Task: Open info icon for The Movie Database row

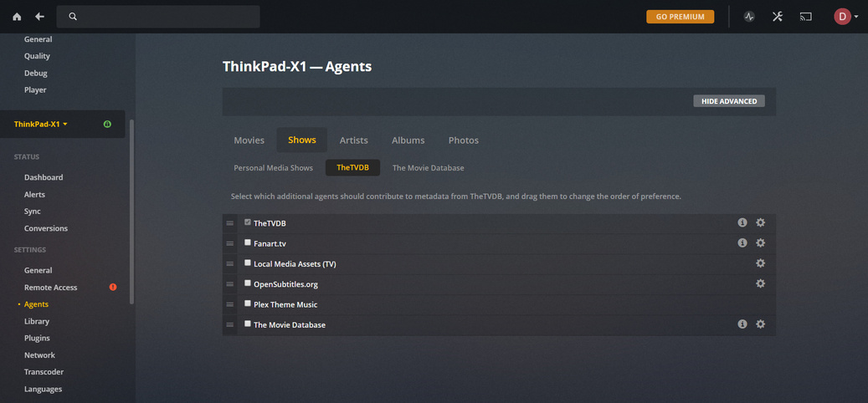Action: (742, 324)
